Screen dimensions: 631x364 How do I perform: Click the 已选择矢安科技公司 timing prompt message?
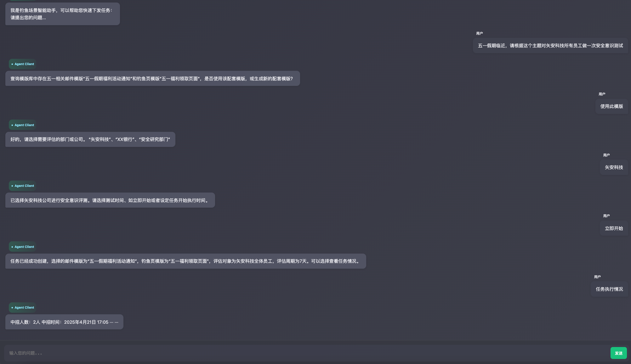[110, 200]
